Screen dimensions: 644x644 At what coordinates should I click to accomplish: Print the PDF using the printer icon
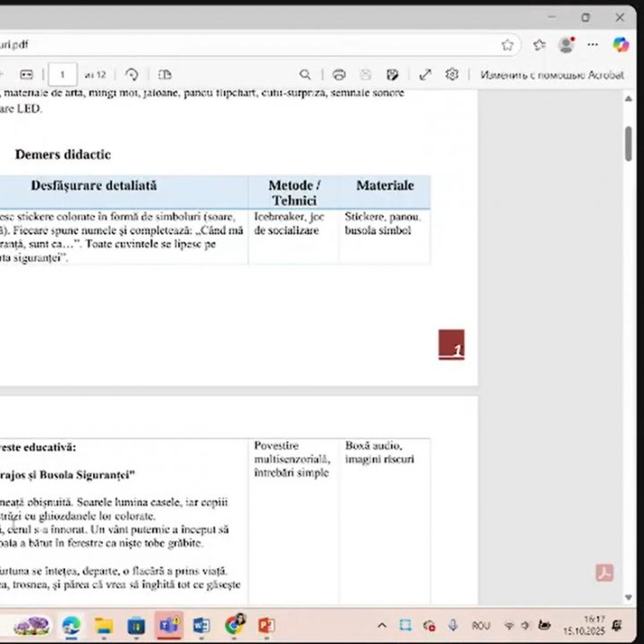point(339,75)
